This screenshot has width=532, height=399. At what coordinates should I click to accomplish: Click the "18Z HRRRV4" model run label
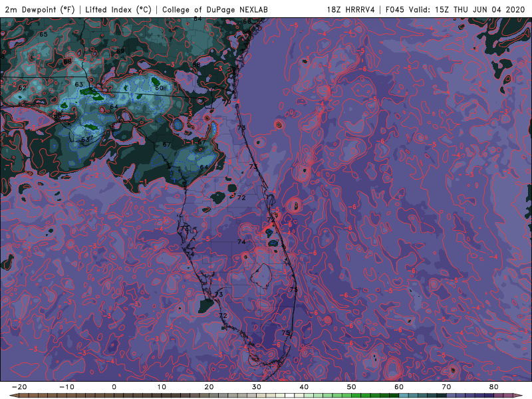point(351,9)
